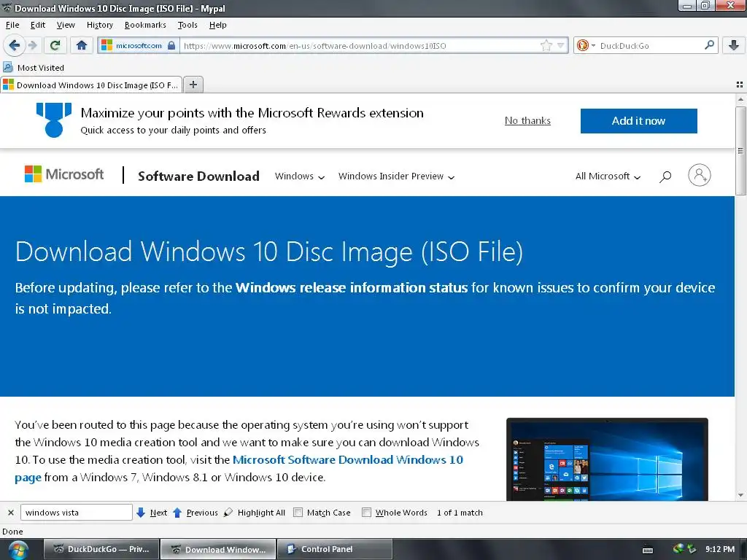Enable the Whole Words checkbox
The image size is (747, 560).
click(366, 513)
